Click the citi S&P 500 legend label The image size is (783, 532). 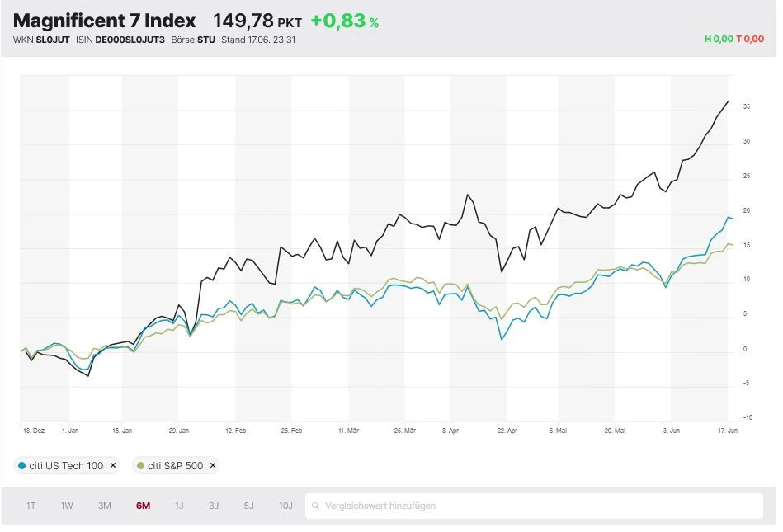pyautogui.click(x=175, y=466)
